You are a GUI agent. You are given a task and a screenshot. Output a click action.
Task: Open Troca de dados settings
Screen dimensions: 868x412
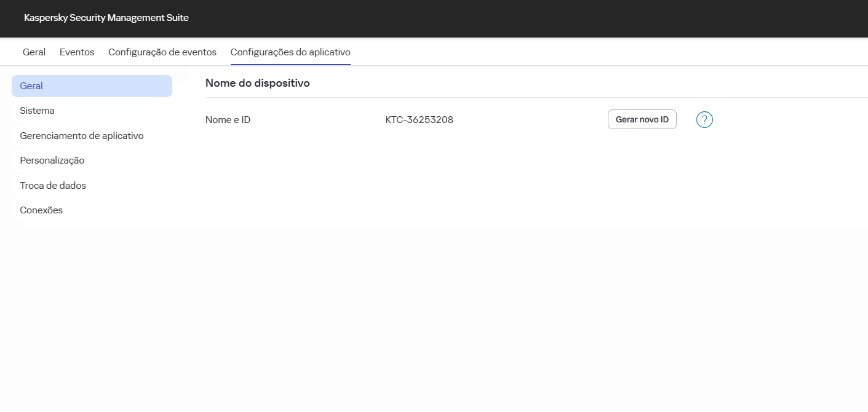(53, 185)
